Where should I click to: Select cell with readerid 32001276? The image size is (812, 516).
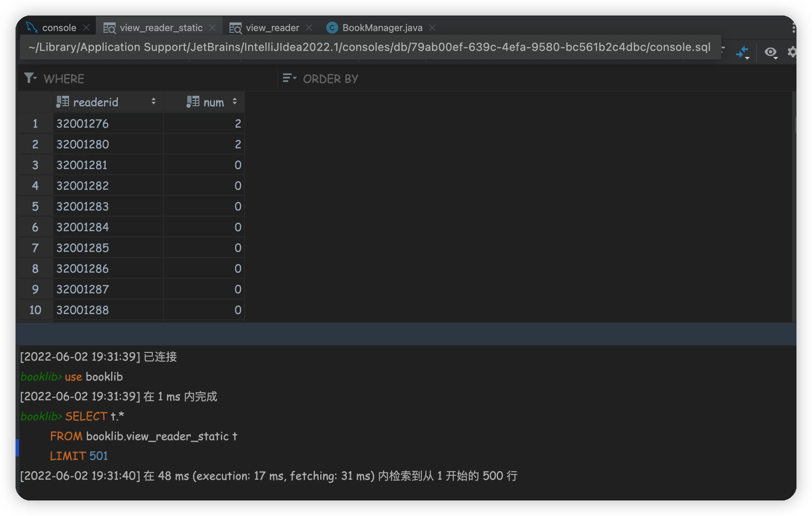(x=108, y=124)
